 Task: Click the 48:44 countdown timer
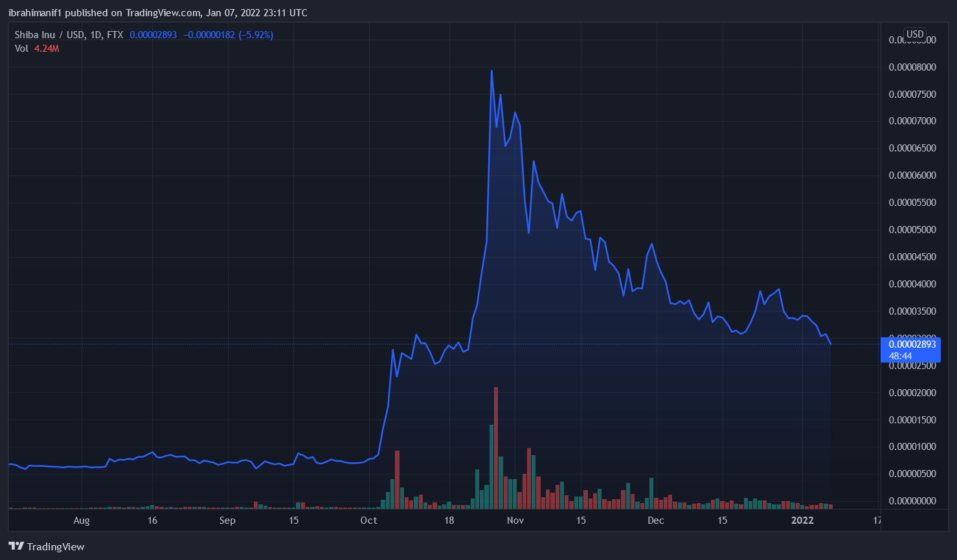click(901, 356)
